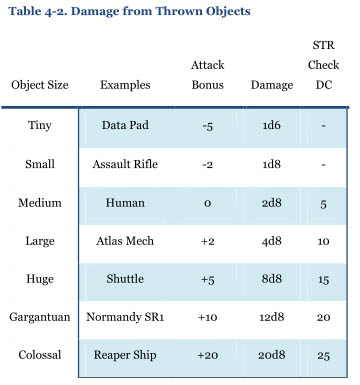The image size is (360, 385).
Task: Click the '+10' attack bonus value
Action: click(207, 317)
